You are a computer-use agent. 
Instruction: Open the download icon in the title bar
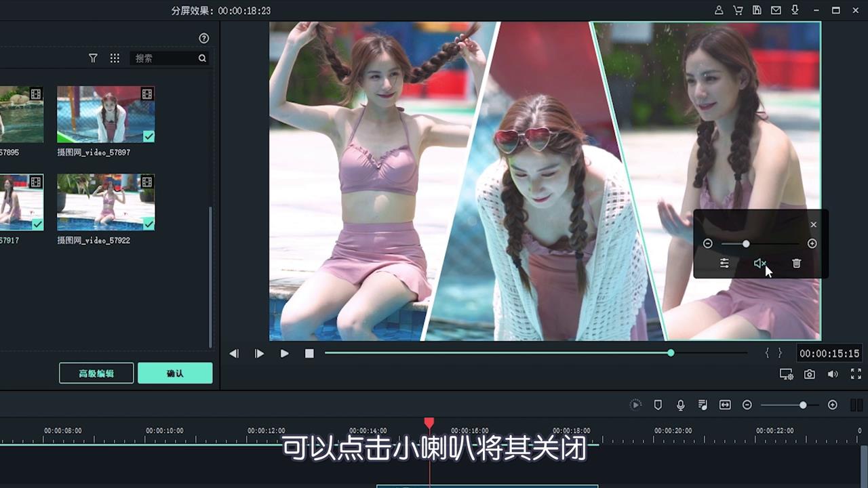795,10
